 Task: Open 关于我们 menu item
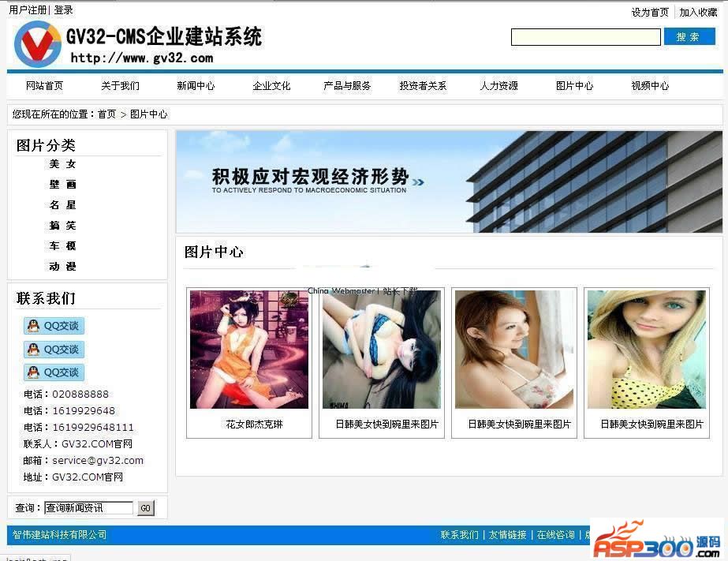tap(120, 86)
